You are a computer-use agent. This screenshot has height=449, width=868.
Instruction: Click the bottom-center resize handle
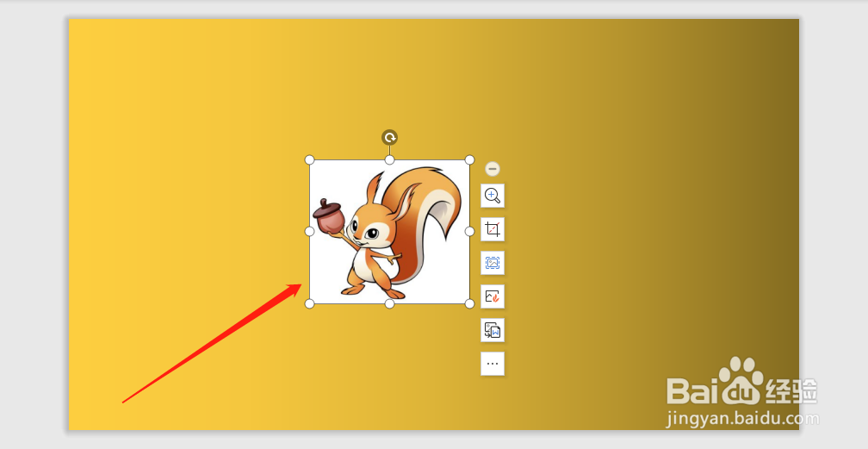click(390, 303)
